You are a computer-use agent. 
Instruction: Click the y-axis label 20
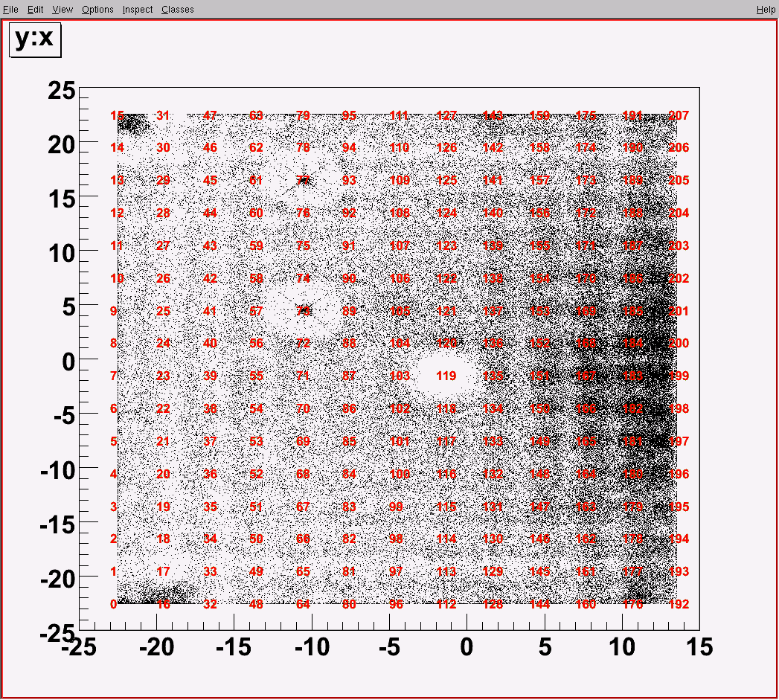(62, 146)
